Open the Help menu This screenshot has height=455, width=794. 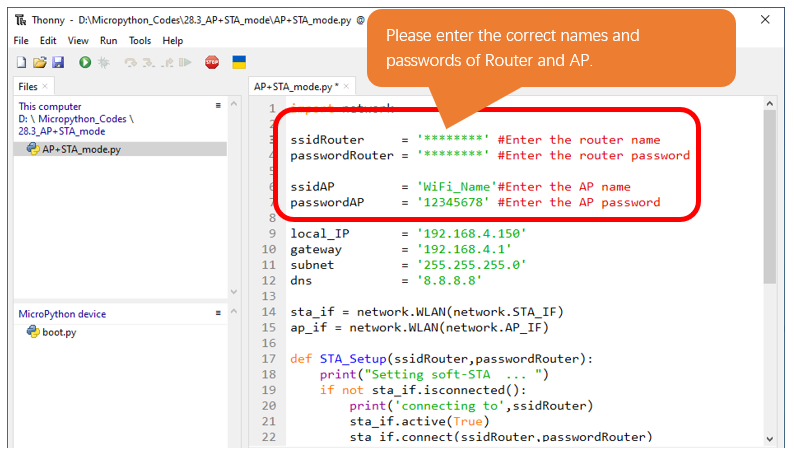(x=173, y=40)
